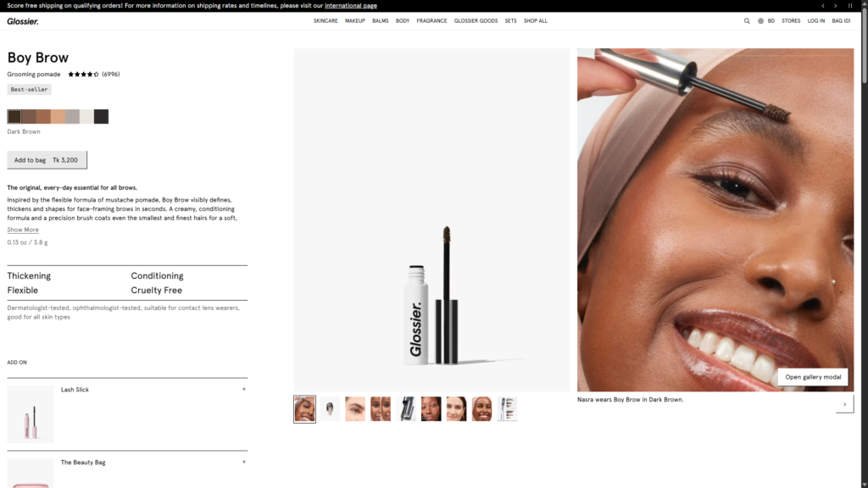This screenshot has width=868, height=488.
Task: Click the next gallery image arrow
Action: pos(843,405)
